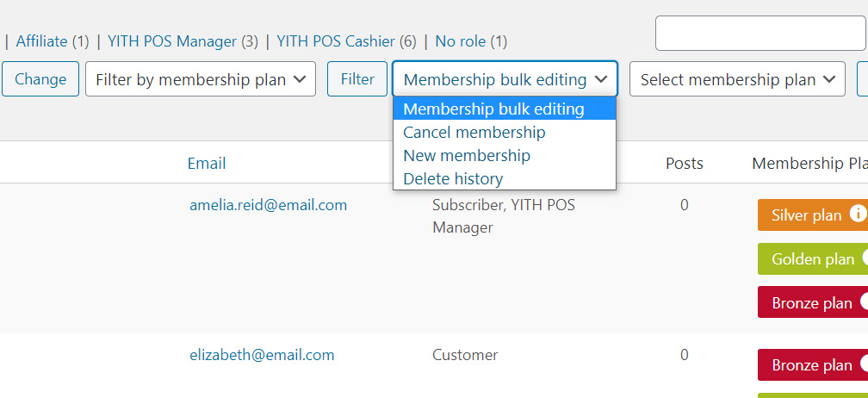The width and height of the screenshot is (868, 398).
Task: Click the Golden plan badge for amelia.reid
Action: (x=813, y=258)
